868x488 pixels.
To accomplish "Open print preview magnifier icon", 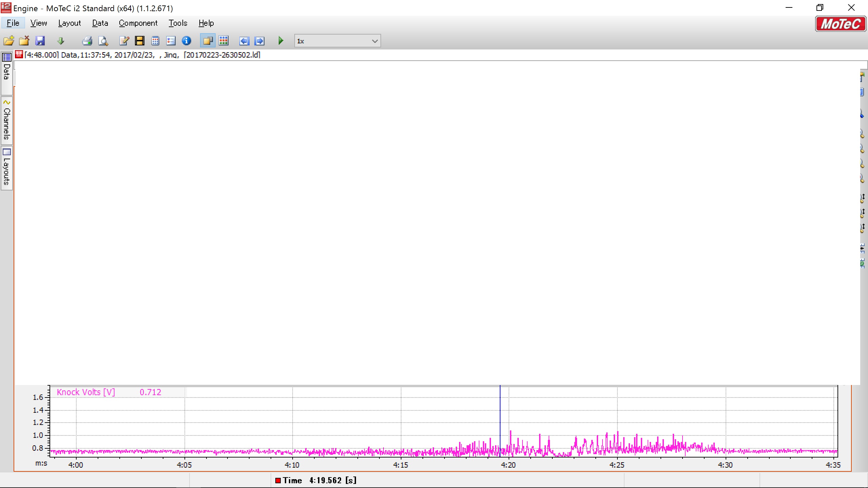I will pyautogui.click(x=103, y=41).
